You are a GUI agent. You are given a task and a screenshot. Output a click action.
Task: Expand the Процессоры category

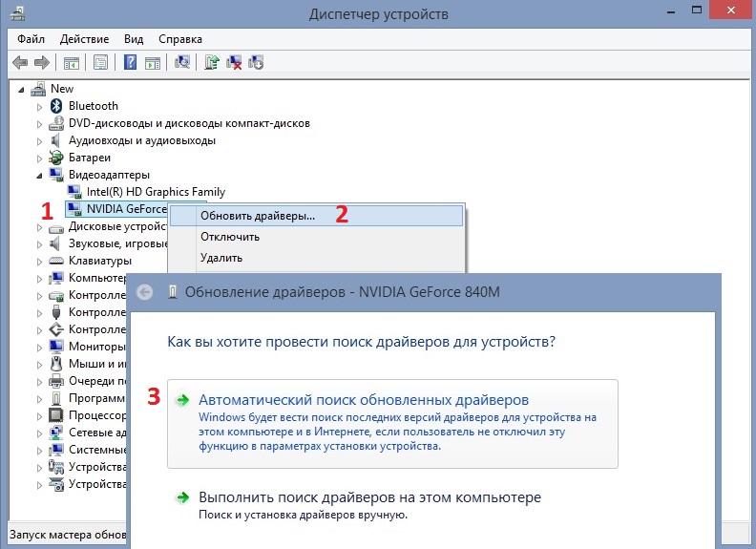point(39,416)
